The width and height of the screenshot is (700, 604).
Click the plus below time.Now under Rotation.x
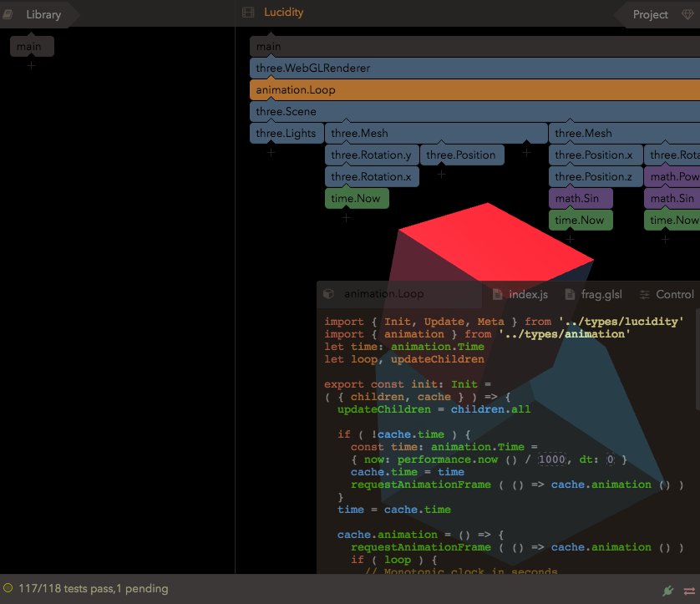(x=346, y=218)
